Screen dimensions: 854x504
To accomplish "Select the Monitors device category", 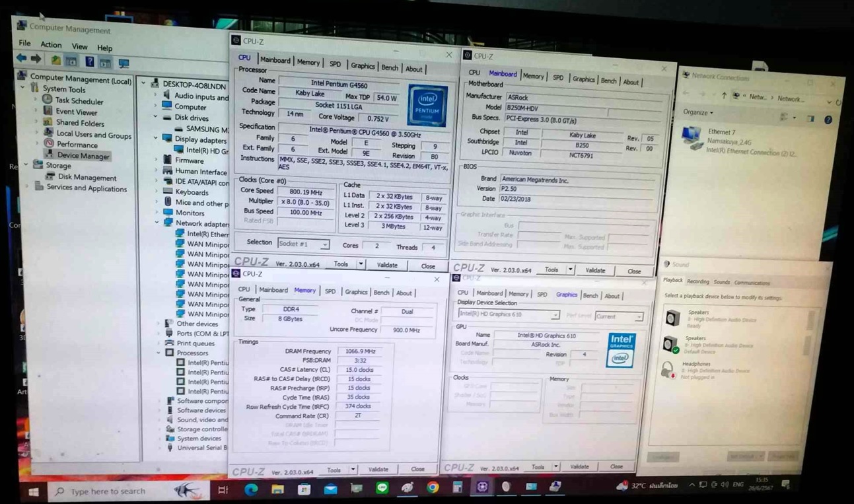I will 184,213.
